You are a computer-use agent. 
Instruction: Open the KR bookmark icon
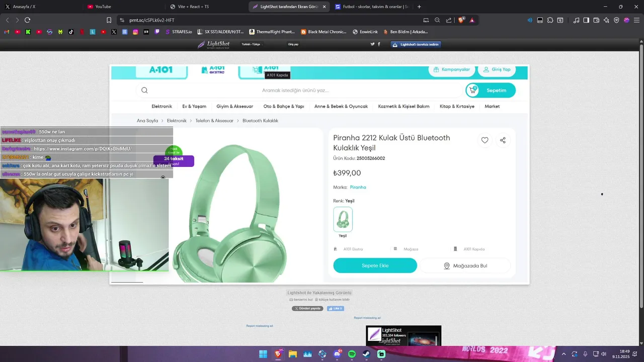[146, 32]
